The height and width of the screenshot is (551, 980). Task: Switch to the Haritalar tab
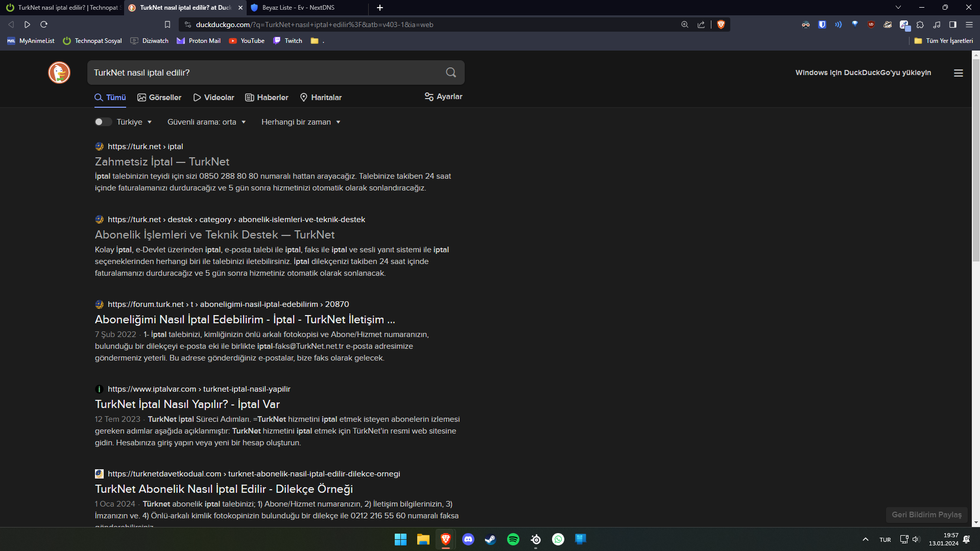pos(321,98)
